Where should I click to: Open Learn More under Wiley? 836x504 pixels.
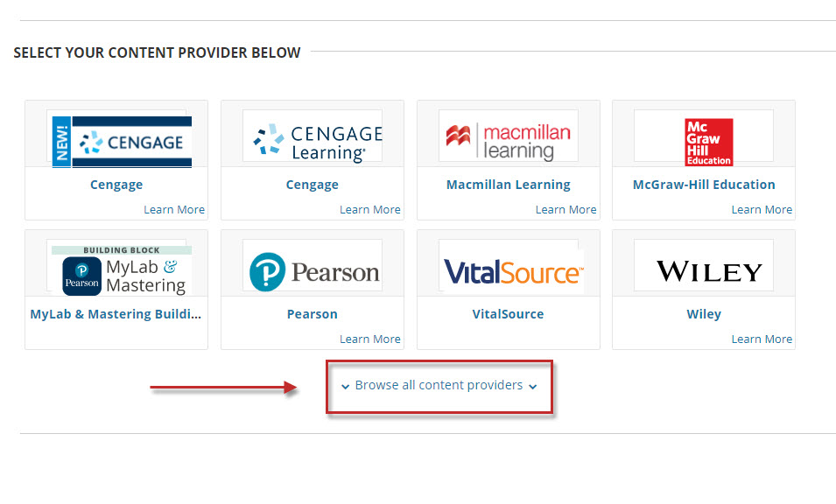pos(762,339)
